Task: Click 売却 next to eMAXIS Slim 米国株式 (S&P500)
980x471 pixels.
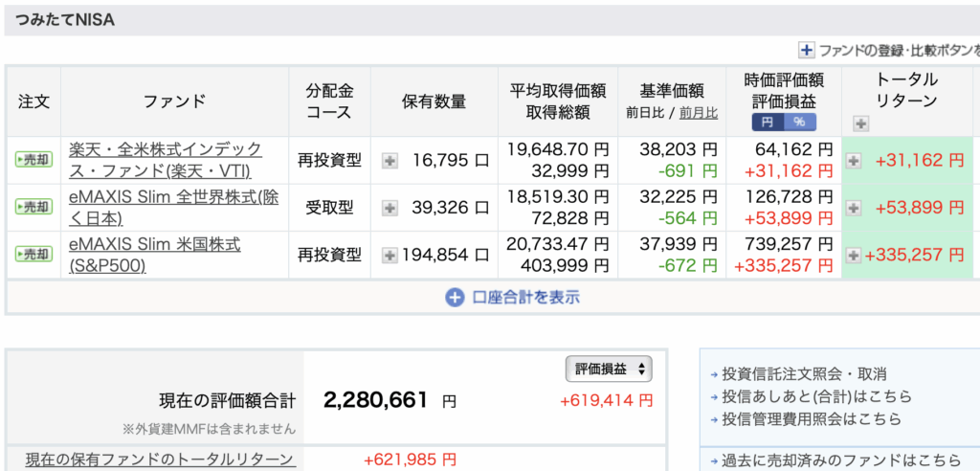Action: click(x=33, y=255)
